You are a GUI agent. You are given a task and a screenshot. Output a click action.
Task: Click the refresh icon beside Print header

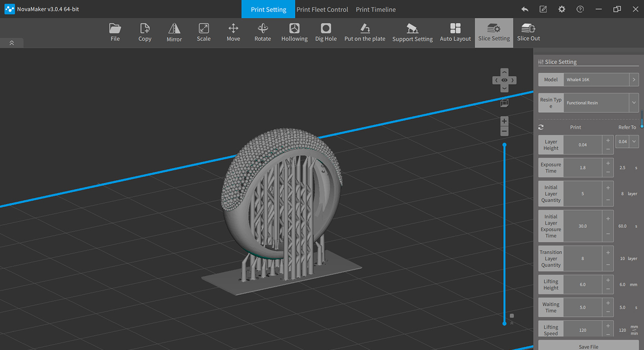[x=541, y=127]
